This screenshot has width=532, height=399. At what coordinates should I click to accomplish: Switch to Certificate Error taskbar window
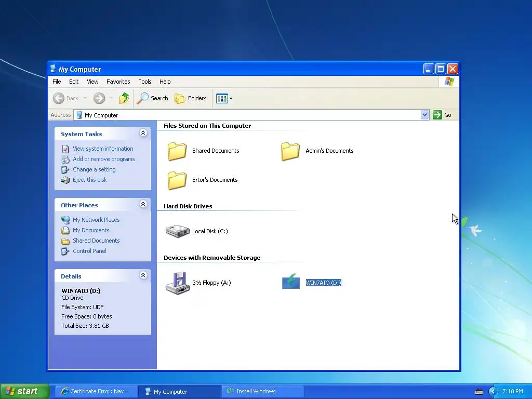[96, 392]
